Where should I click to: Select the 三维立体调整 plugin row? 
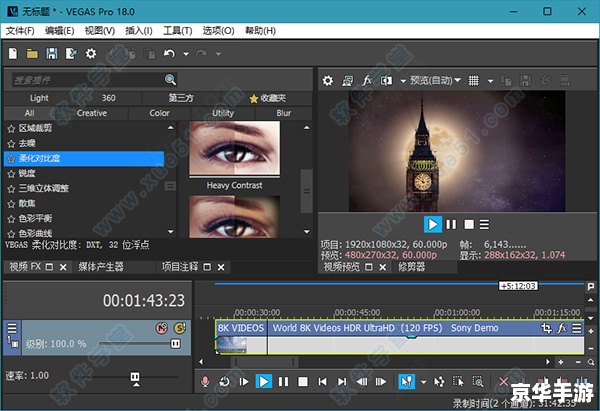coord(84,188)
